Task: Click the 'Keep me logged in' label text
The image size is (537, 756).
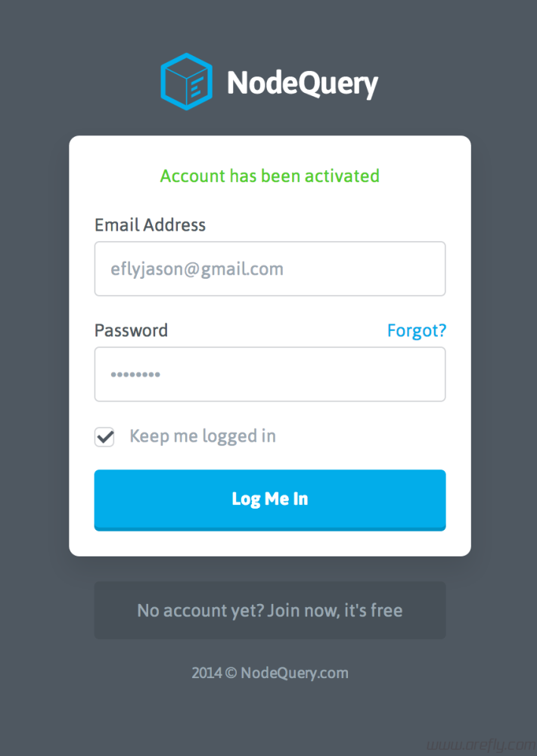Action: pos(202,436)
